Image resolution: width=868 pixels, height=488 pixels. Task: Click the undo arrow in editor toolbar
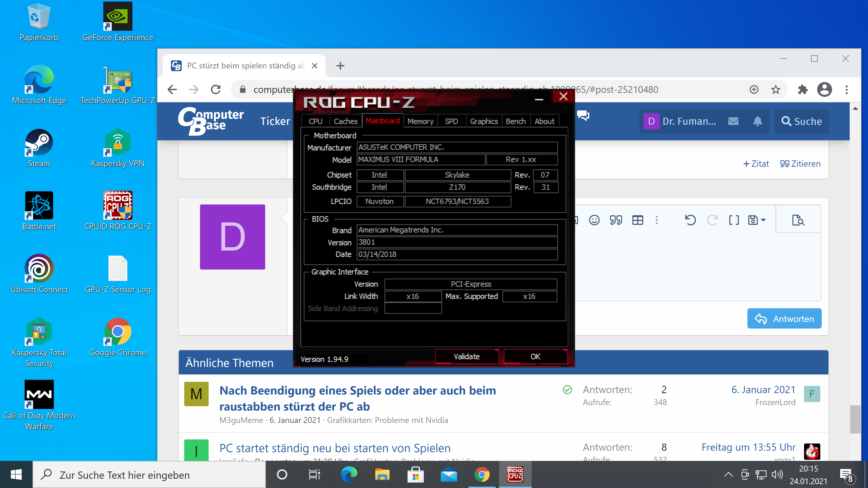pos(690,220)
